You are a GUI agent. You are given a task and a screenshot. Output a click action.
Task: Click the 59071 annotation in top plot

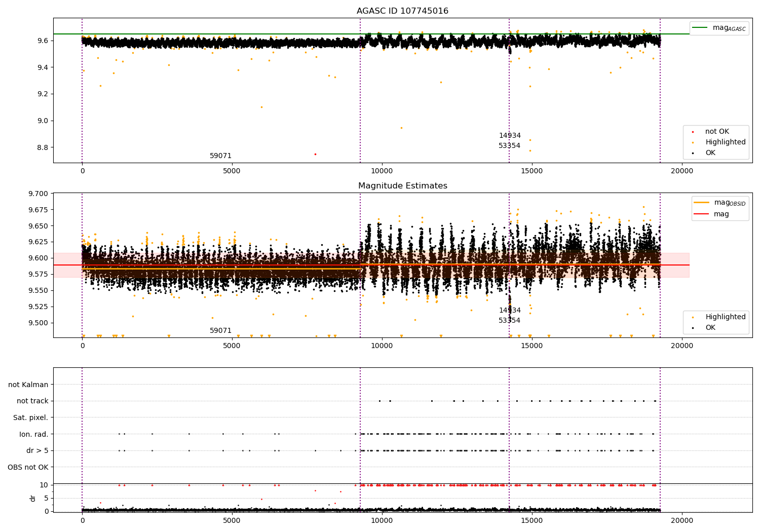[x=220, y=156]
